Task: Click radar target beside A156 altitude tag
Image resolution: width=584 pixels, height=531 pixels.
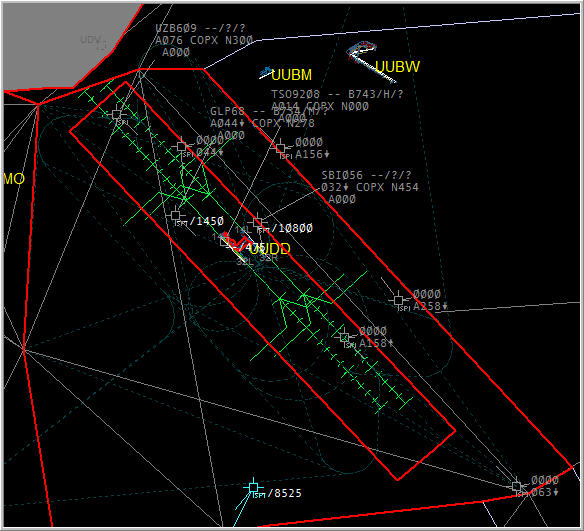Action: coord(280,148)
